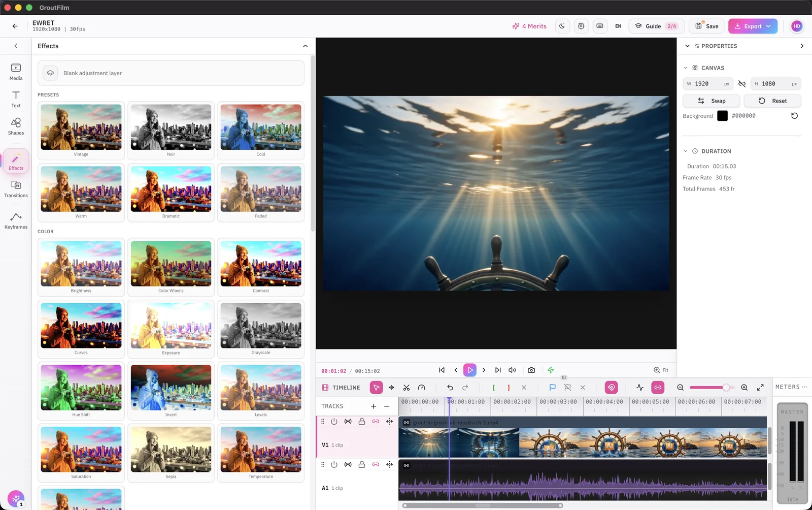This screenshot has width=812, height=510.
Task: Add a flag marker to timeline
Action: coord(552,388)
